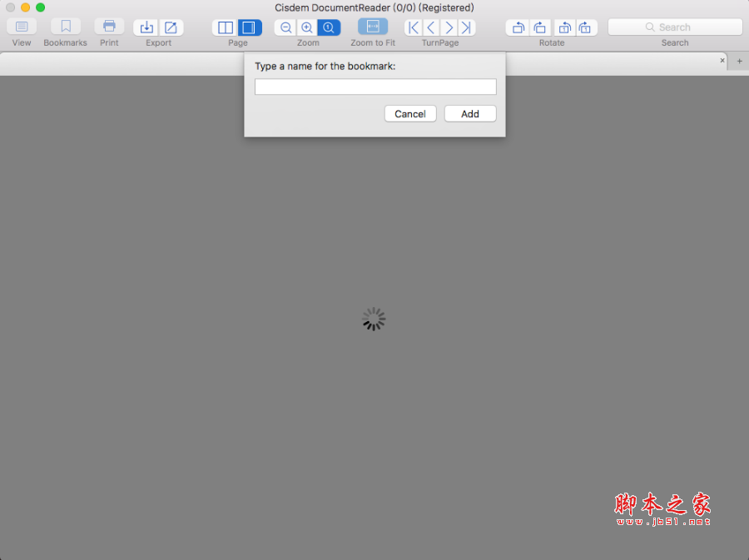Click the Search field in toolbar

tap(675, 27)
